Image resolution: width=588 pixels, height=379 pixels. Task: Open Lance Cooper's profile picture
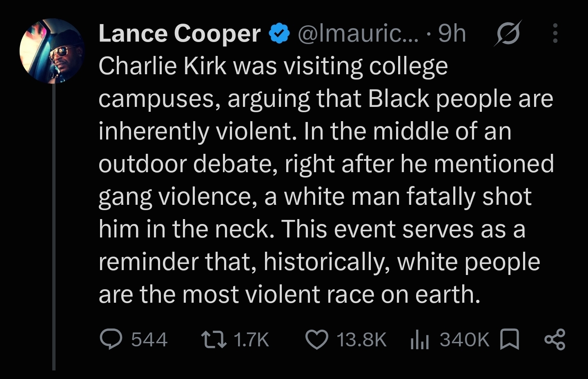(52, 51)
